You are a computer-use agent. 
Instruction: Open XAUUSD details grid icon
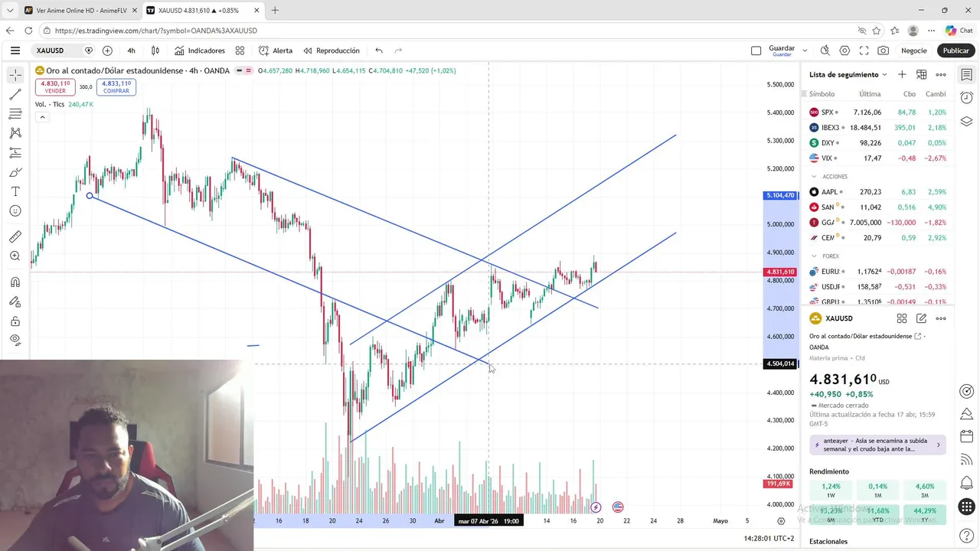902,318
